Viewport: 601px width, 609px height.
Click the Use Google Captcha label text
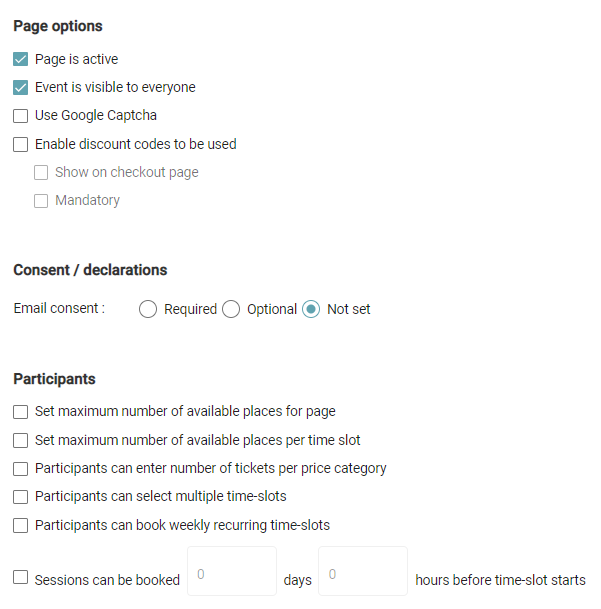tap(96, 115)
